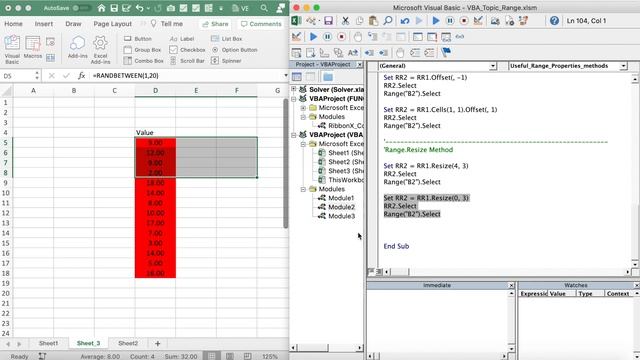Screen dimensions: 640x360
Task: Search the workbook with magnifier icon
Action: click(264, 8)
